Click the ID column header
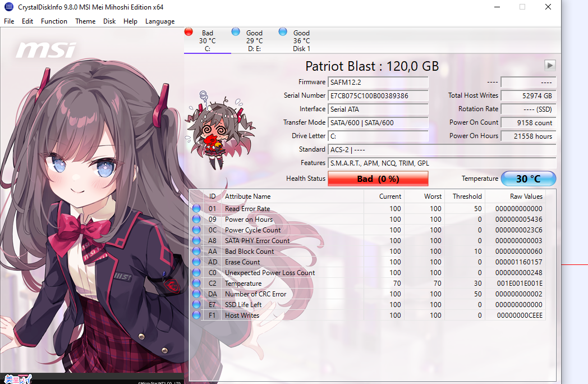Image resolution: width=588 pixels, height=384 pixels. (x=213, y=196)
